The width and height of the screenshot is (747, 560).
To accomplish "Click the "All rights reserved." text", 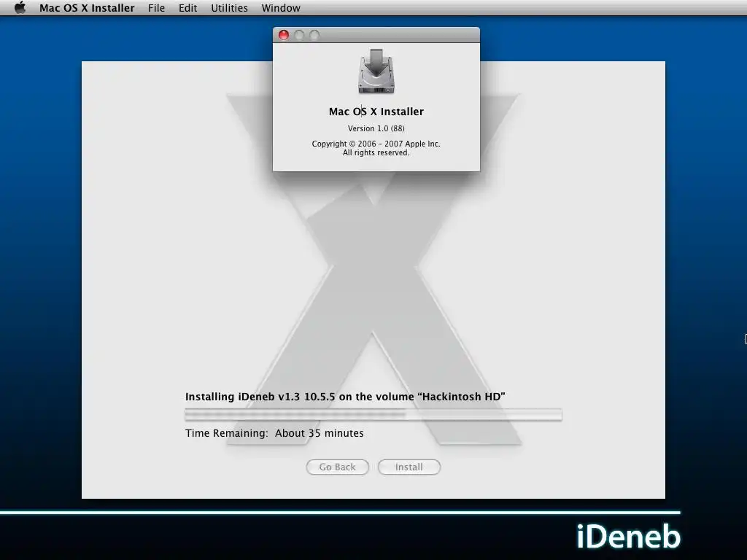I will pyautogui.click(x=376, y=153).
